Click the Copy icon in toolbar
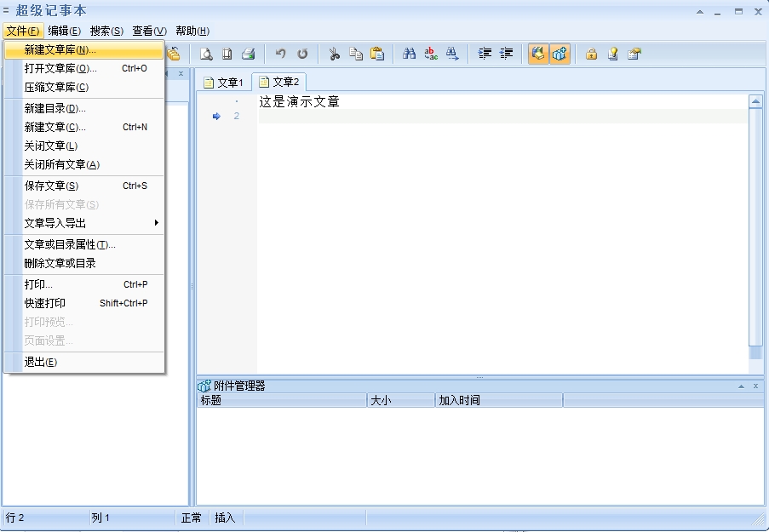The width and height of the screenshot is (769, 532). (356, 54)
